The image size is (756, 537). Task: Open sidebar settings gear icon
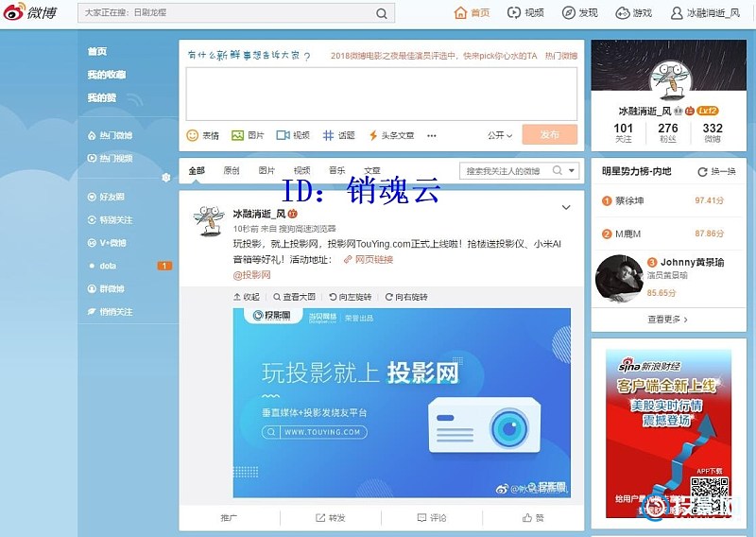(x=166, y=178)
